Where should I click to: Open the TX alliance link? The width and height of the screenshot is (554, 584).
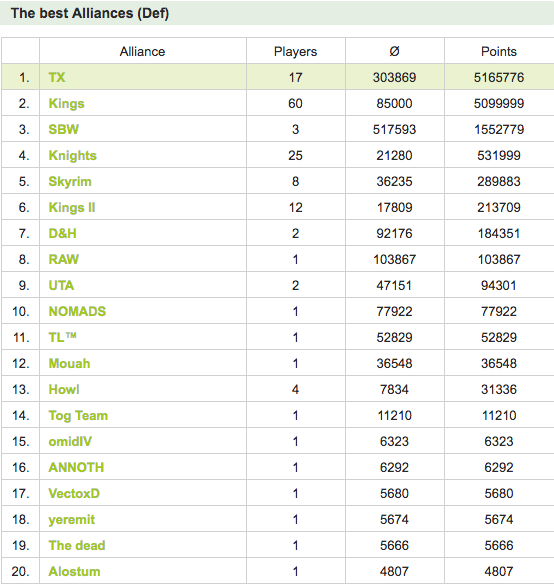click(x=57, y=77)
